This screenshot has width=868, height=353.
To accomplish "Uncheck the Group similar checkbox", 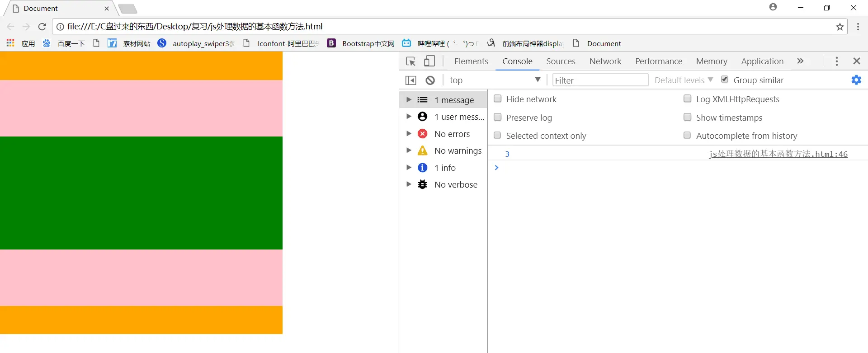I will click(x=725, y=79).
